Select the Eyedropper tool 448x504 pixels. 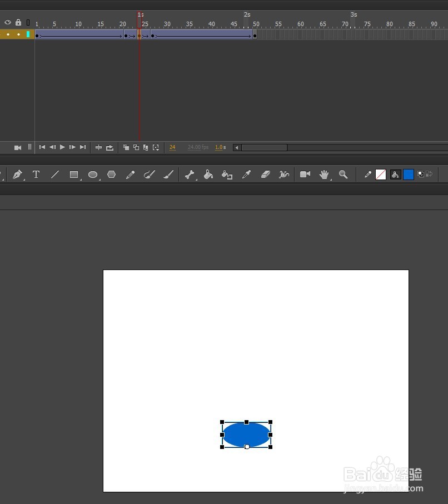246,174
